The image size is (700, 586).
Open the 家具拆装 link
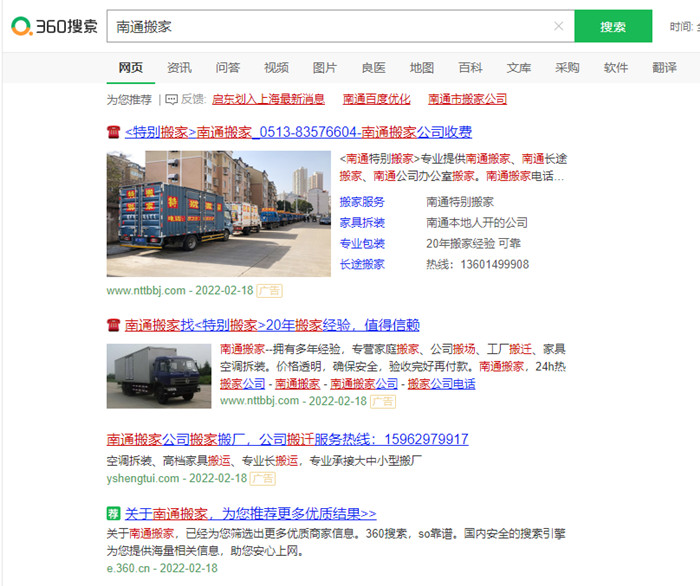click(362, 223)
